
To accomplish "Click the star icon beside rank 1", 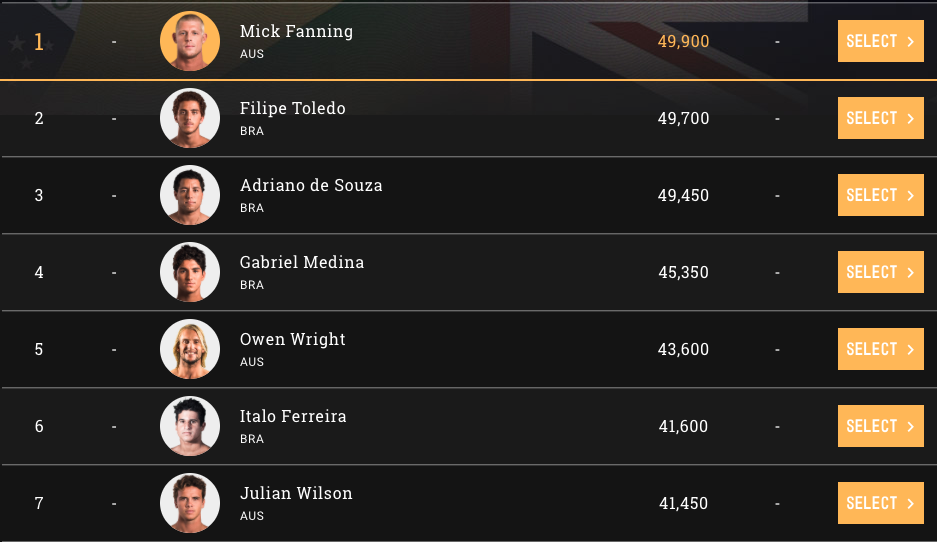I will click(16, 43).
